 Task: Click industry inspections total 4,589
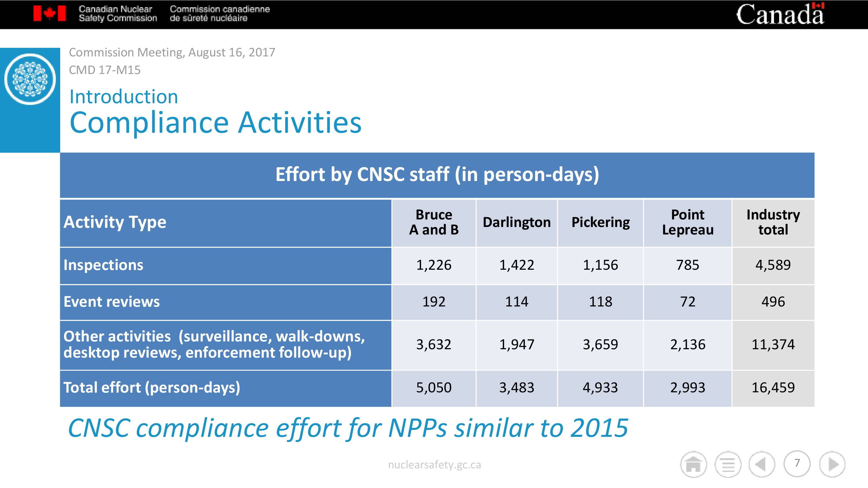(773, 265)
